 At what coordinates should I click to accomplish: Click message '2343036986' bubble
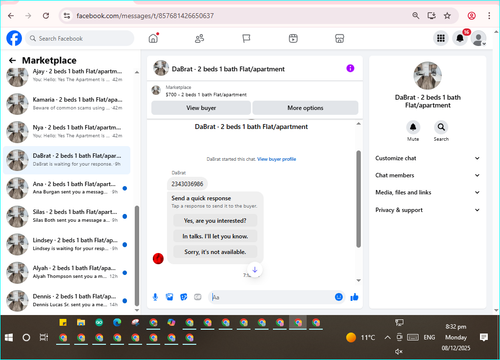(x=187, y=184)
